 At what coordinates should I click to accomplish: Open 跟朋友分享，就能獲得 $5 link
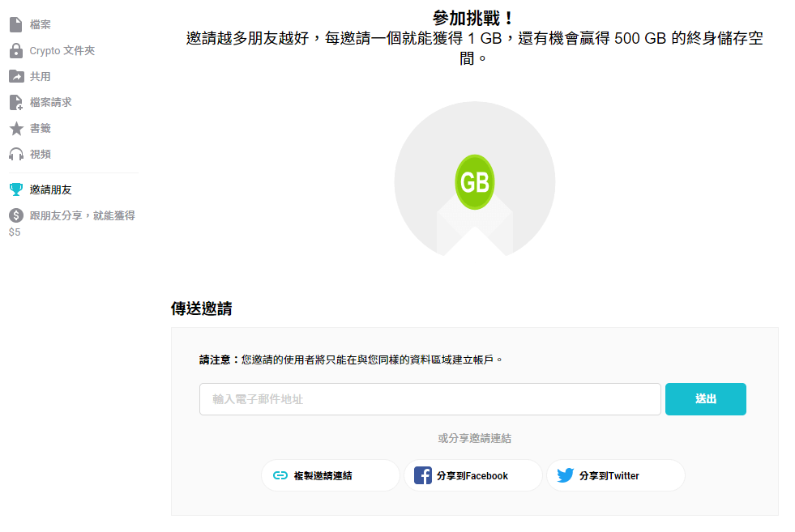click(x=72, y=223)
